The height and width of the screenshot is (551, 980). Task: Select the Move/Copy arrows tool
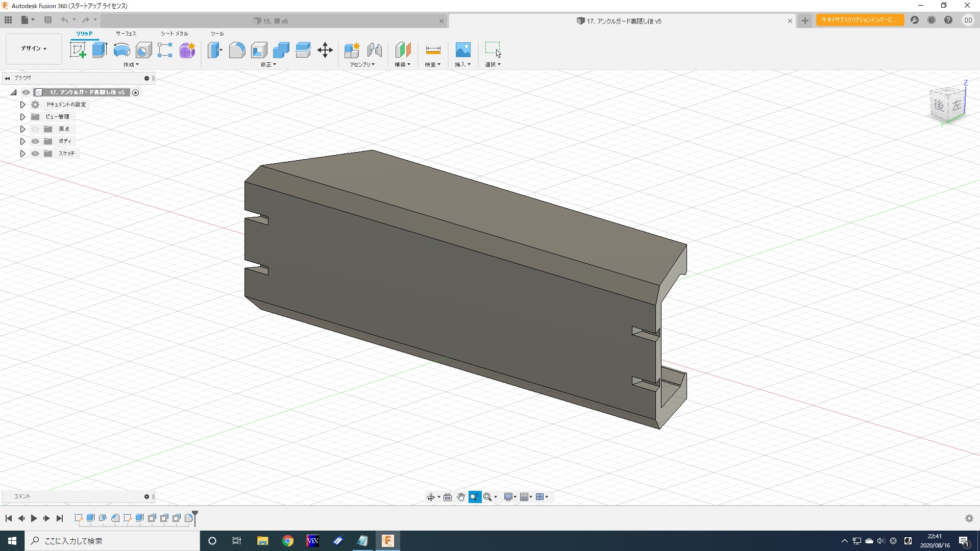click(325, 50)
